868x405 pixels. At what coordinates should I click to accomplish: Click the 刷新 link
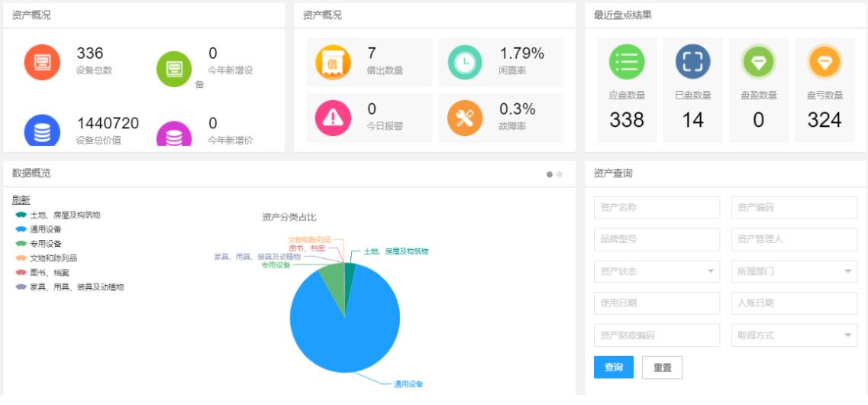click(x=21, y=200)
